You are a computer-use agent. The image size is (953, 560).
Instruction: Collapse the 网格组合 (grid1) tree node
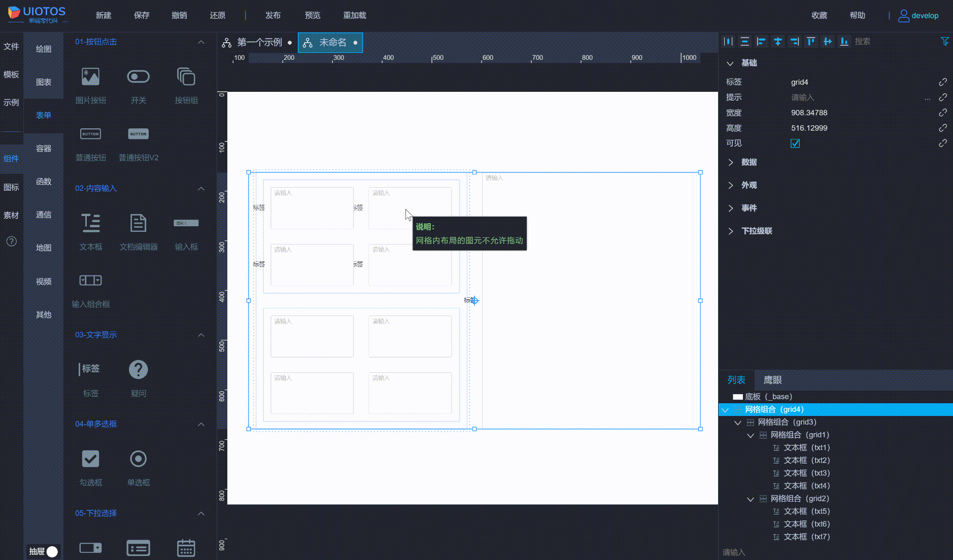coord(751,435)
